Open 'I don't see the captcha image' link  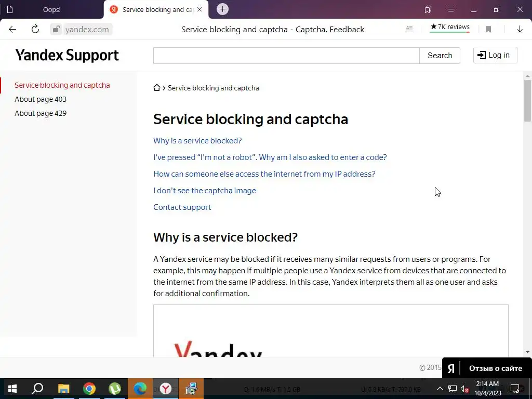[x=205, y=190]
